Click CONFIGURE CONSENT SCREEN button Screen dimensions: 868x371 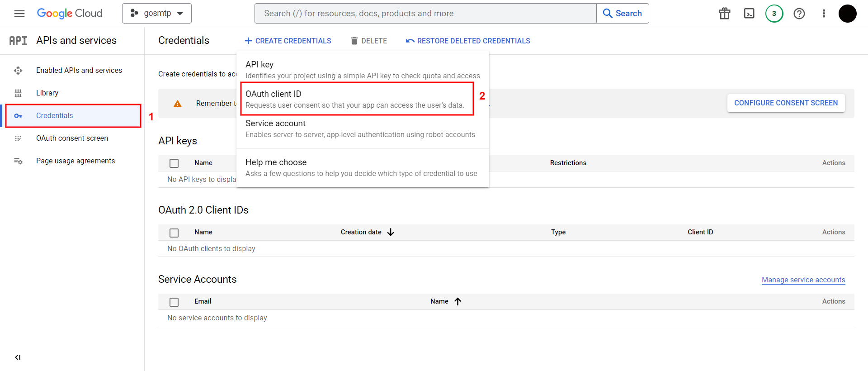(786, 103)
